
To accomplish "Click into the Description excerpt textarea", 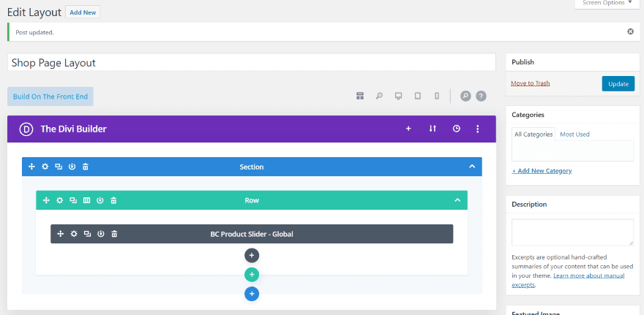I will click(572, 232).
